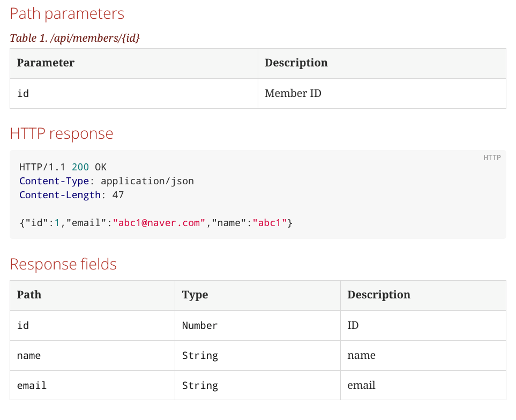The image size is (516, 420).
Task: Click the Path column header
Action: (93, 295)
